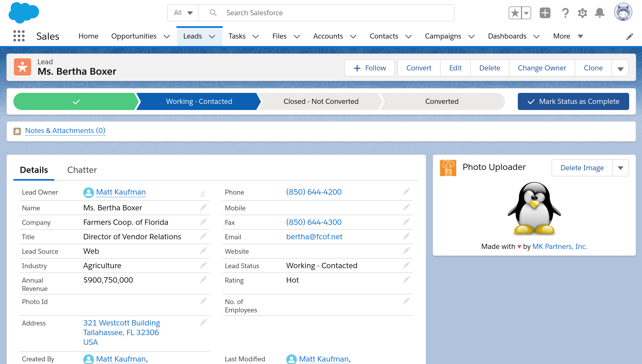Edit page layout via top-right pencil icon

click(629, 36)
